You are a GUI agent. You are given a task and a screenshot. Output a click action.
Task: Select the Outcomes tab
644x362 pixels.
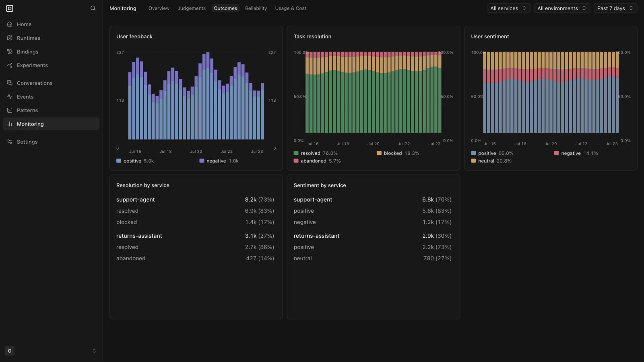point(225,8)
